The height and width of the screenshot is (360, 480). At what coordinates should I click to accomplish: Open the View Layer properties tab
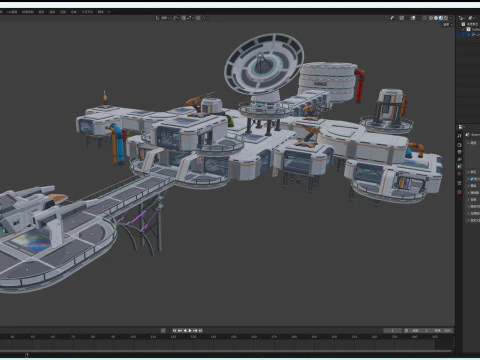point(459,159)
